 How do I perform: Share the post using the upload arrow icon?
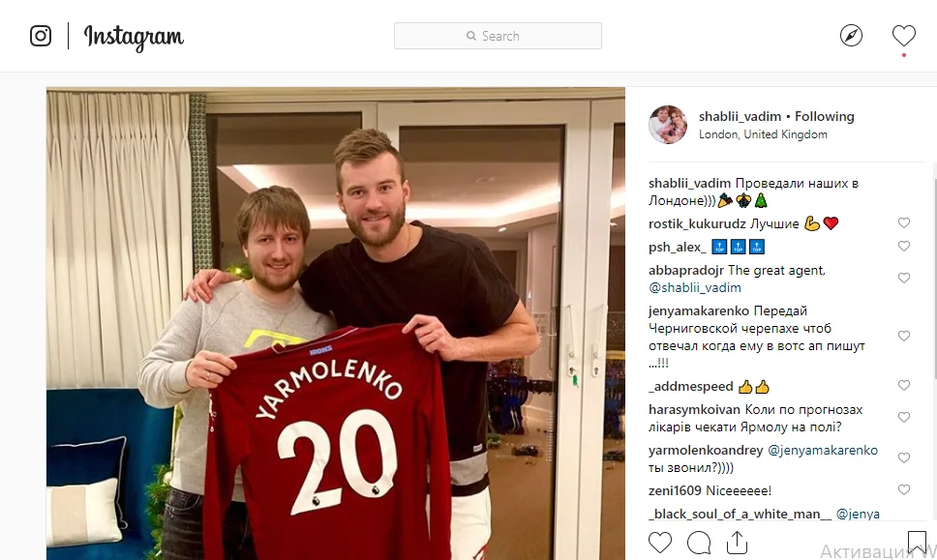click(x=737, y=542)
